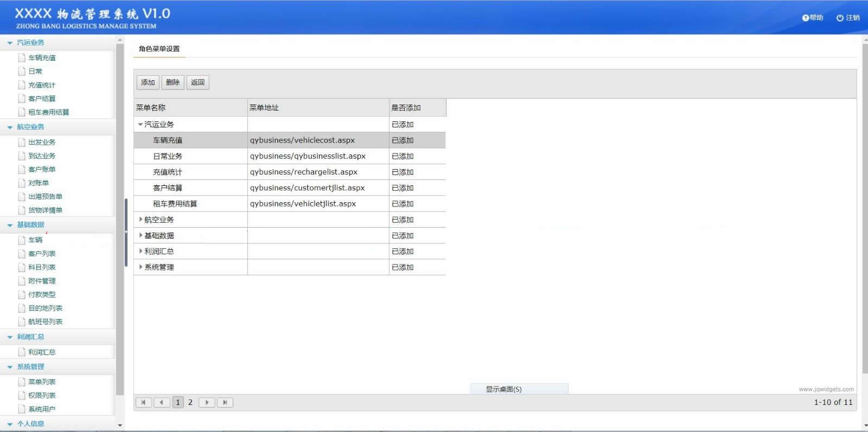Screen dimensions: 868x432
Task: Click the sidebar vertical scrollbar
Action: pos(120,217)
